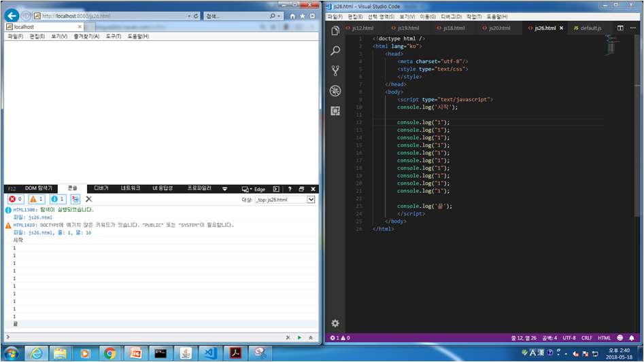Screen dimensions: 644x362
Task: Open VS Code Manage gear icon
Action: coord(335,323)
